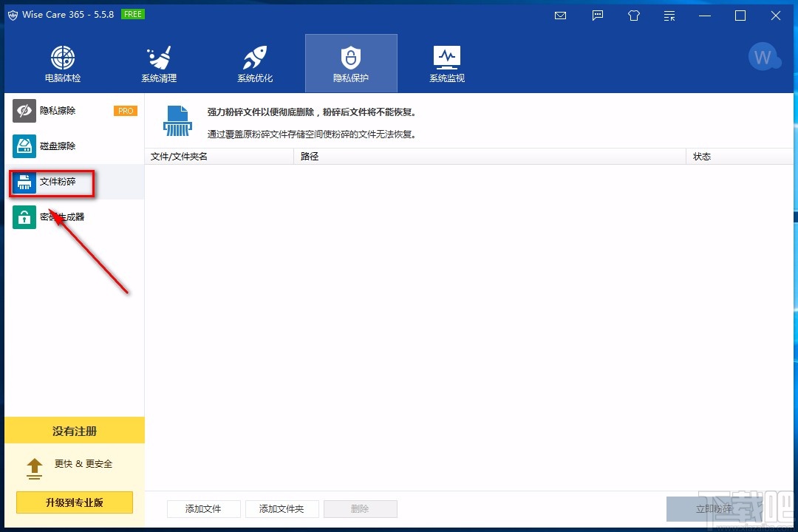Select the 隐私保护 shield tab

point(351,64)
